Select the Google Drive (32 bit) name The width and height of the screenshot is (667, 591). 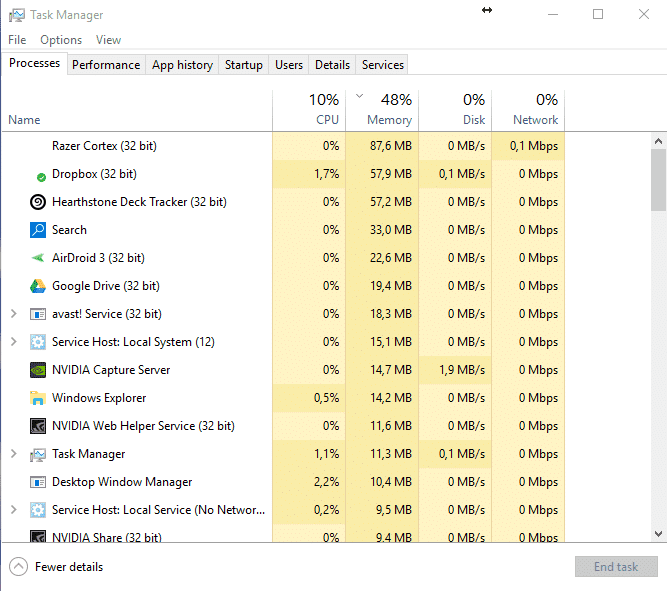click(106, 286)
